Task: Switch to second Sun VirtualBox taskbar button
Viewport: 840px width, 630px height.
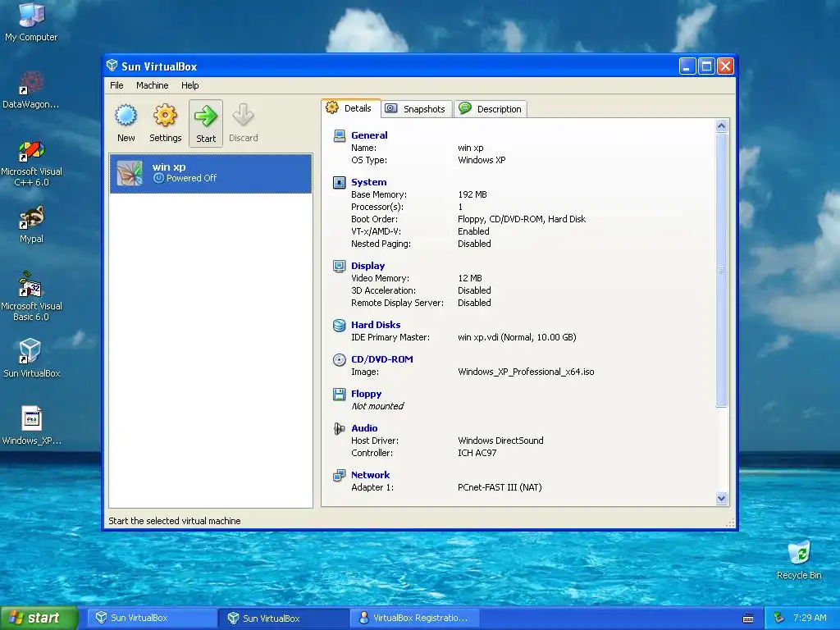Action: tap(284, 618)
